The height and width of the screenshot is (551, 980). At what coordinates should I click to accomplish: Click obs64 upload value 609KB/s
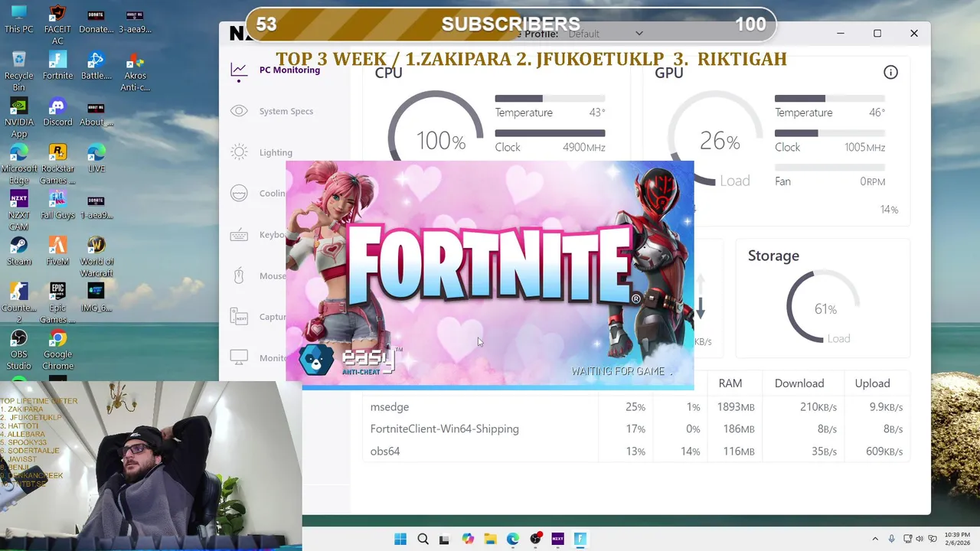tap(884, 452)
